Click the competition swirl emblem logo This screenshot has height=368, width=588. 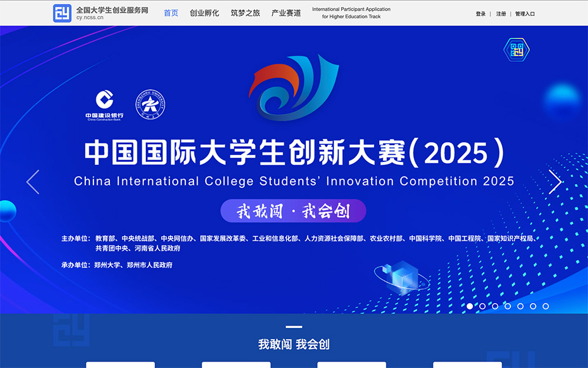294,88
